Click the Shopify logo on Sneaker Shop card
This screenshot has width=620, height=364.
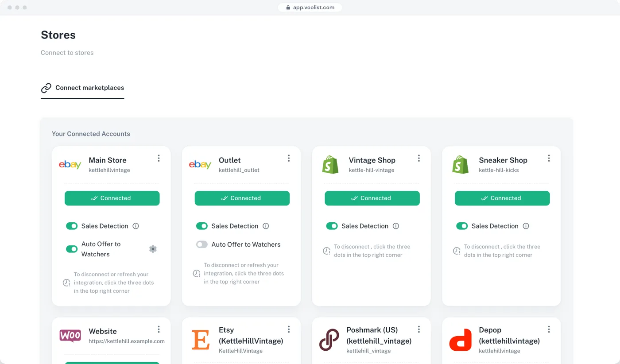coord(461,165)
